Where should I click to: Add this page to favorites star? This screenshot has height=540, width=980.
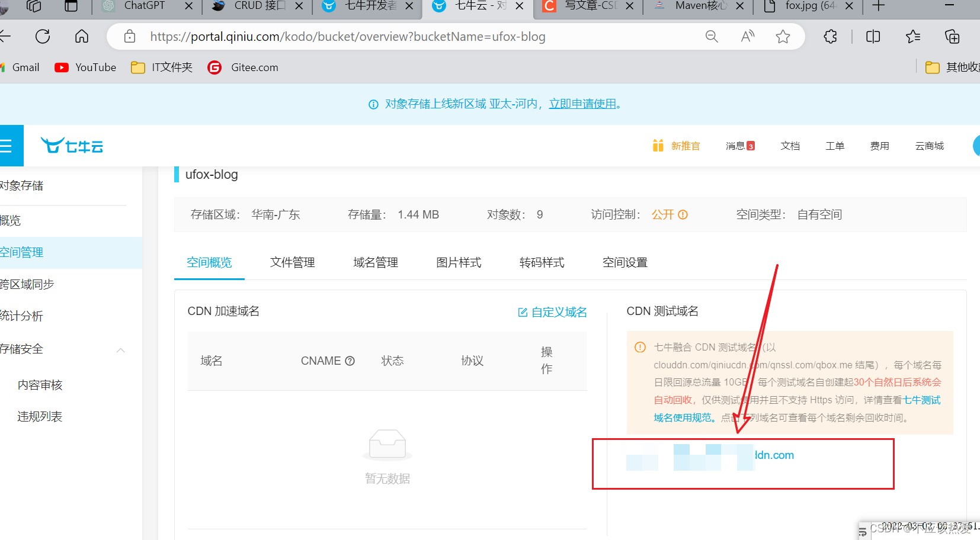pos(783,37)
